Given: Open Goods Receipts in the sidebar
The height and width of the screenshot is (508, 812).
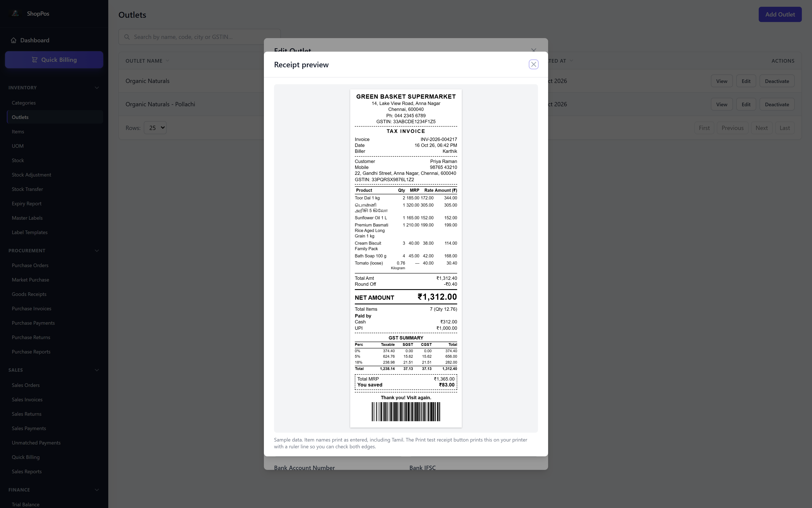Looking at the screenshot, I should click(55, 294).
